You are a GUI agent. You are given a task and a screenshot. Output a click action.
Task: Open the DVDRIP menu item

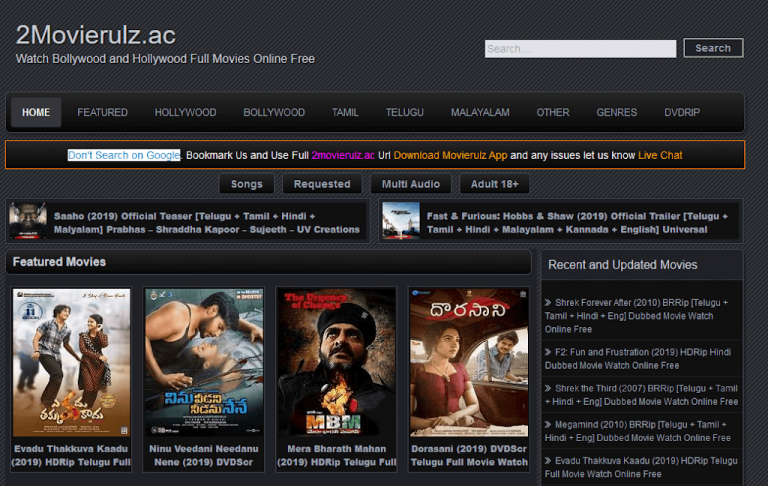(x=682, y=112)
